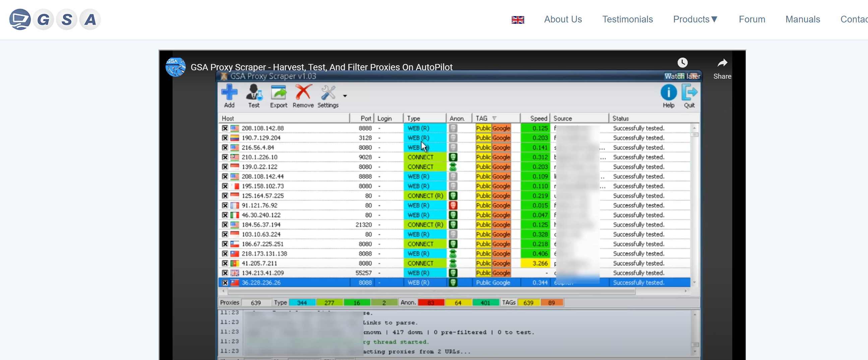Image resolution: width=868 pixels, height=360 pixels.
Task: Sort by the Source column header
Action: pyautogui.click(x=579, y=118)
